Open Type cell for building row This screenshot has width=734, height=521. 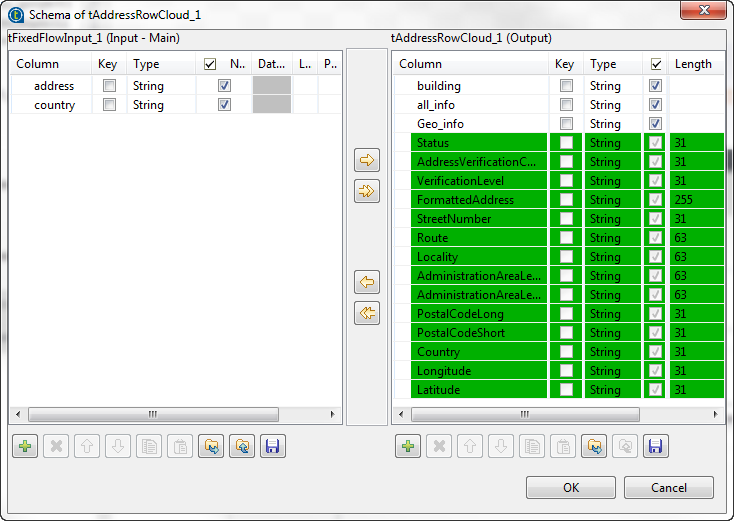613,86
